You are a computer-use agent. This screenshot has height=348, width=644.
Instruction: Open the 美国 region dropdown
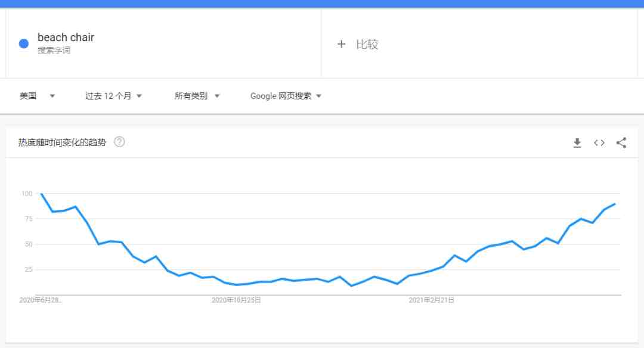pos(37,96)
